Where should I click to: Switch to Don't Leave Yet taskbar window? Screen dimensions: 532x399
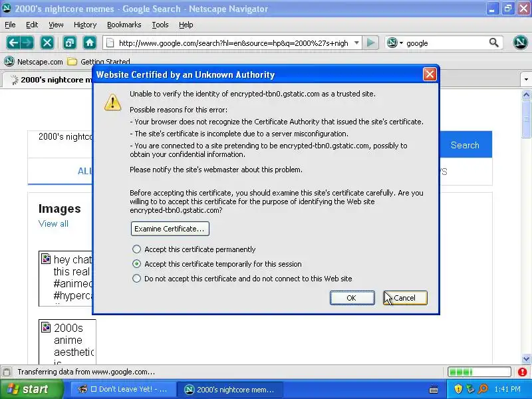[123, 389]
